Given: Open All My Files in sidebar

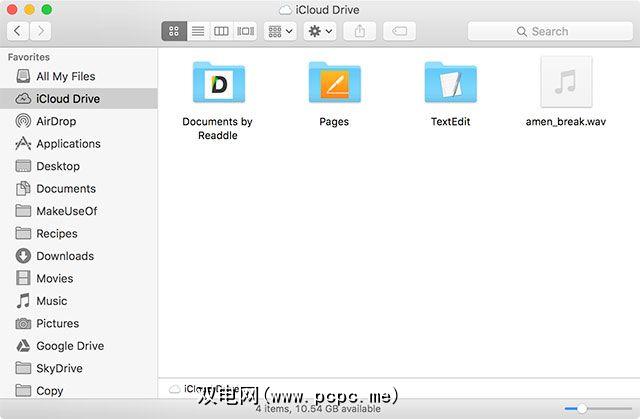Looking at the screenshot, I should 78,76.
